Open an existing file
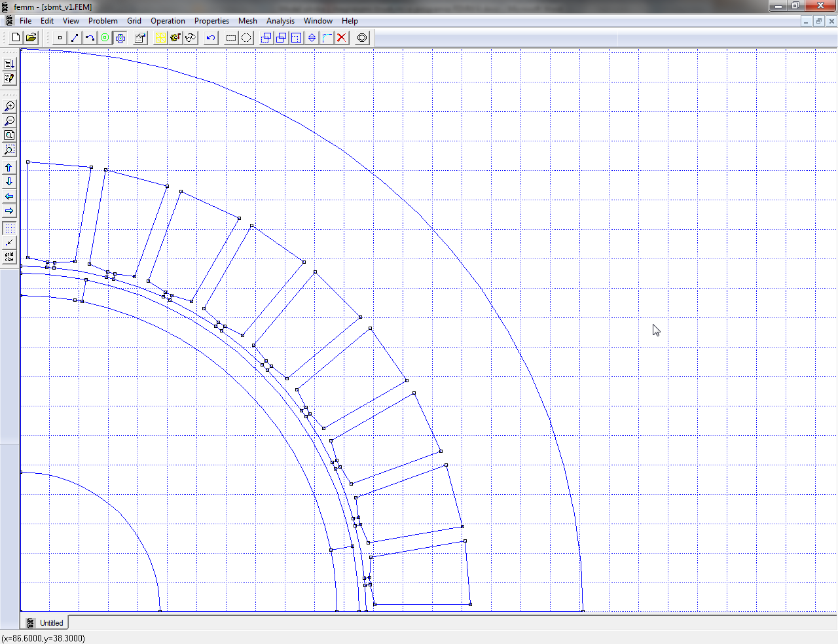The image size is (838, 644). click(x=31, y=37)
